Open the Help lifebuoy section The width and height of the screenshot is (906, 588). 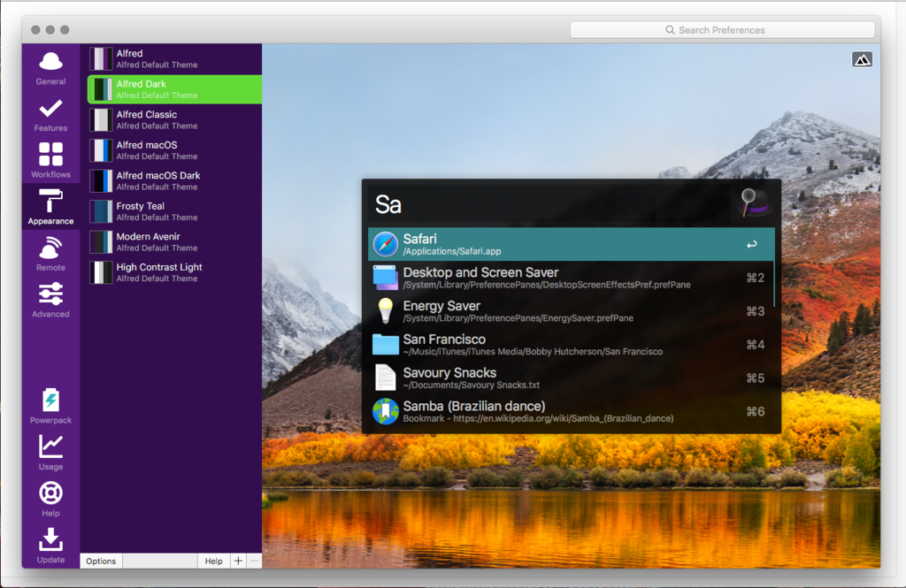point(50,499)
